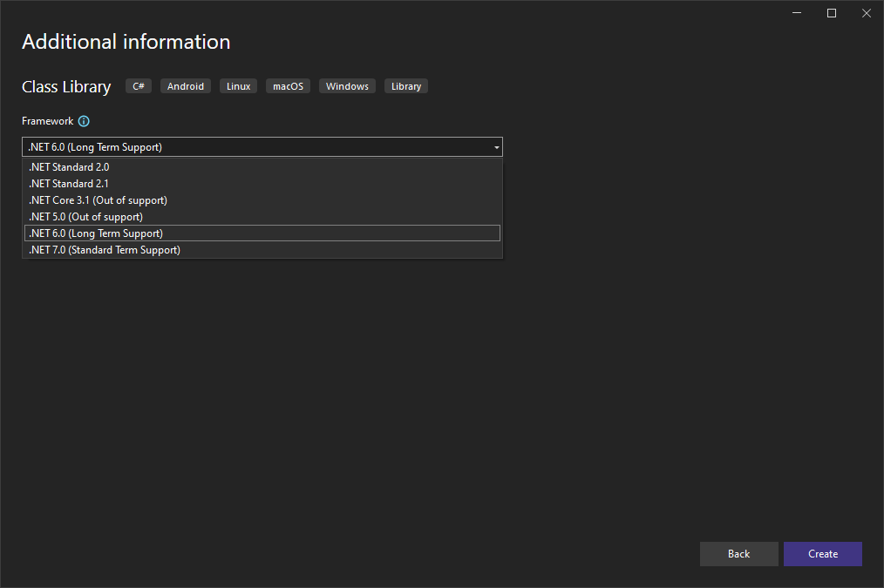Collapse the Framework dropdown using its arrow
884x588 pixels.
(496, 147)
